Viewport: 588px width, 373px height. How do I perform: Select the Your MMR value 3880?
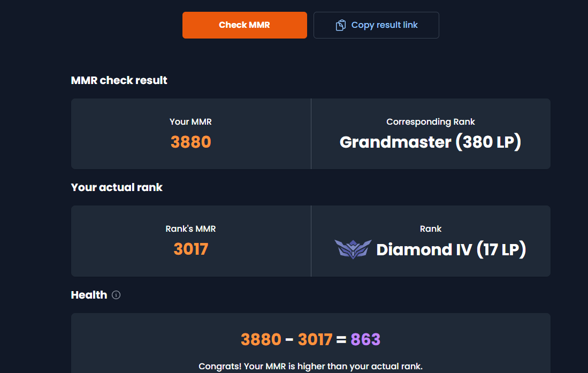(190, 142)
